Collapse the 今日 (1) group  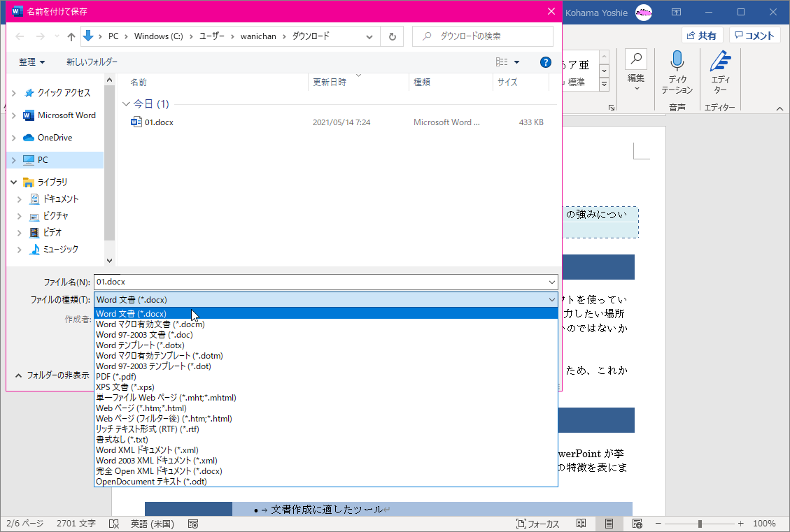tap(126, 103)
